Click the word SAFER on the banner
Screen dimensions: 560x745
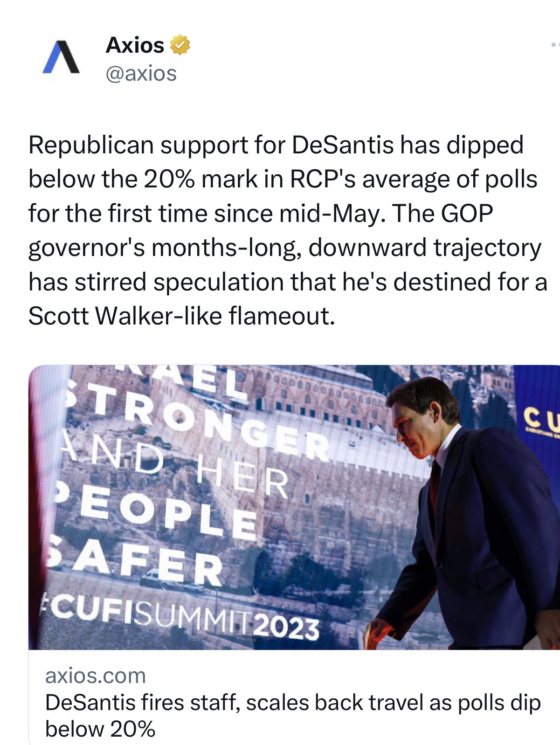pyautogui.click(x=135, y=564)
